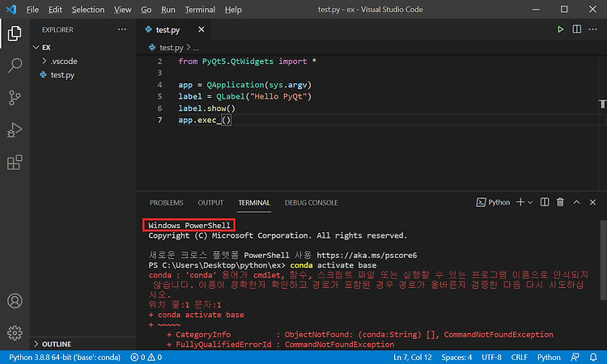Click https://aka.ms/pscore6 link in terminal
The image size is (607, 364).
[367, 256]
